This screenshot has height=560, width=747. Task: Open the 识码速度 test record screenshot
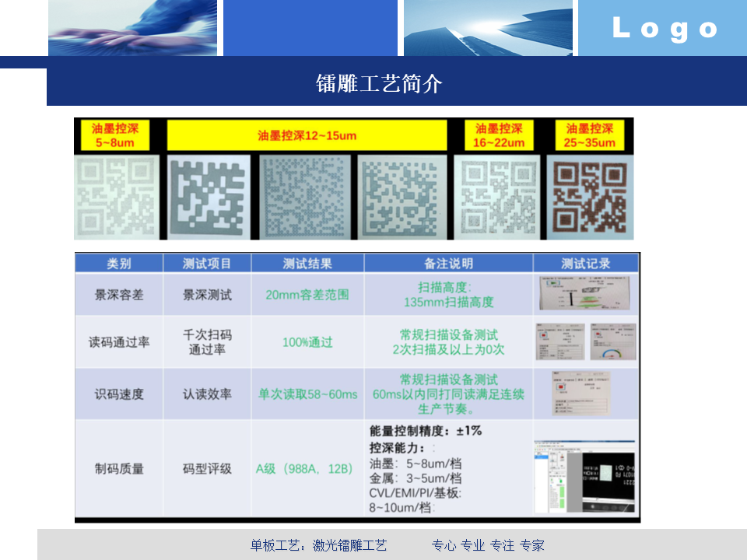click(x=581, y=394)
